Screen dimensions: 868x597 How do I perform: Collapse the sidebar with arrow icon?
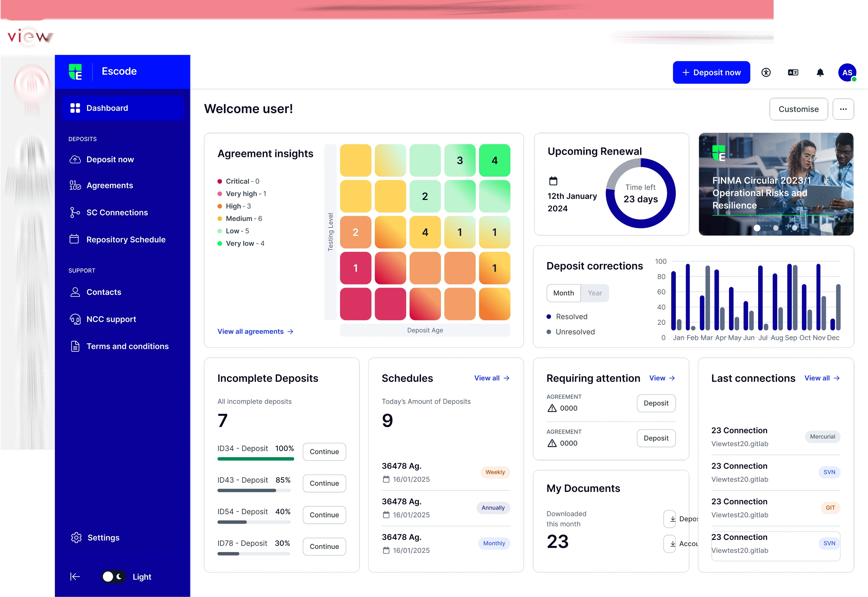(x=75, y=577)
